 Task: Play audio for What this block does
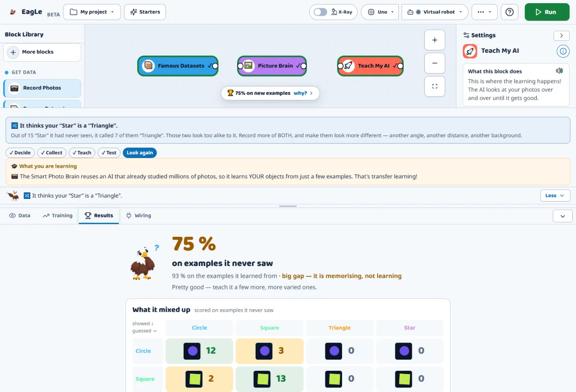pos(559,71)
